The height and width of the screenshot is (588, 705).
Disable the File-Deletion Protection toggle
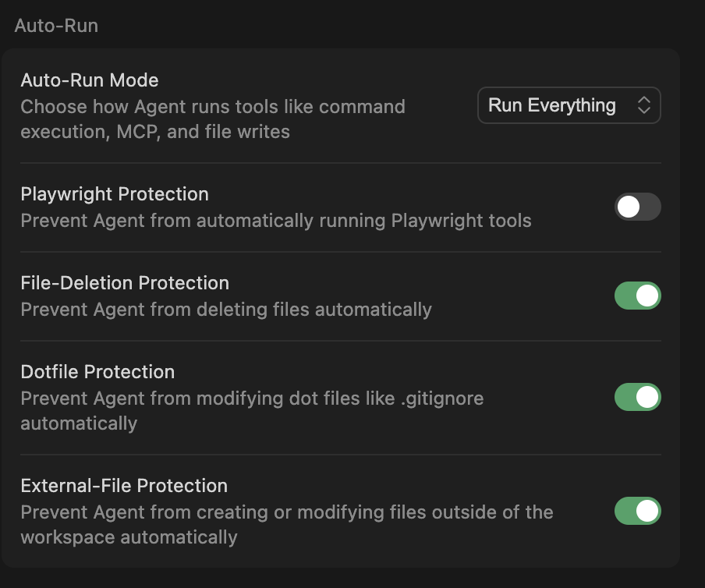tap(637, 296)
